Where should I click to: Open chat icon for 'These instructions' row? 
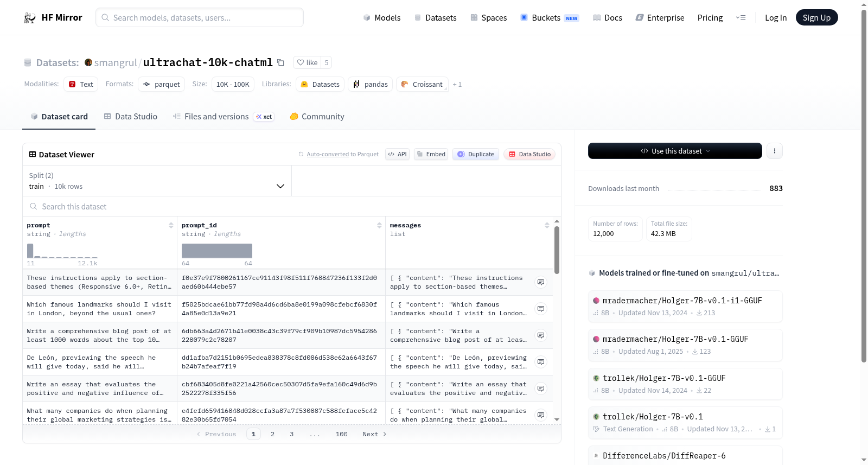click(541, 282)
